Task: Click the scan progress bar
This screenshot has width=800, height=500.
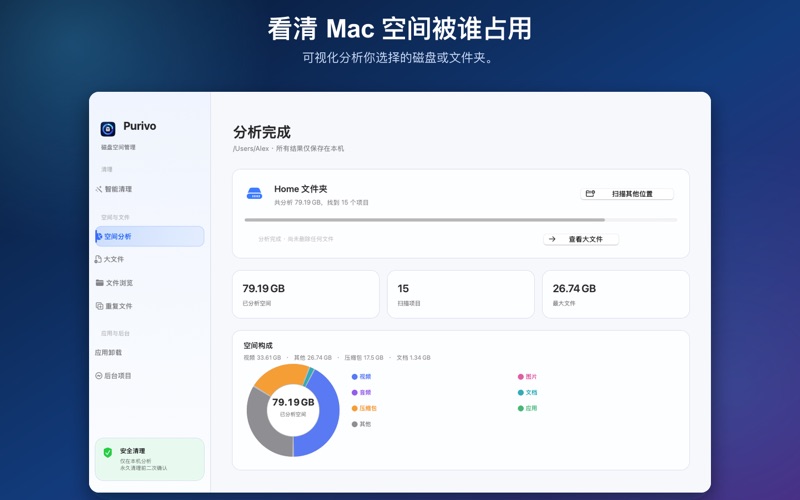Action: pos(461,220)
